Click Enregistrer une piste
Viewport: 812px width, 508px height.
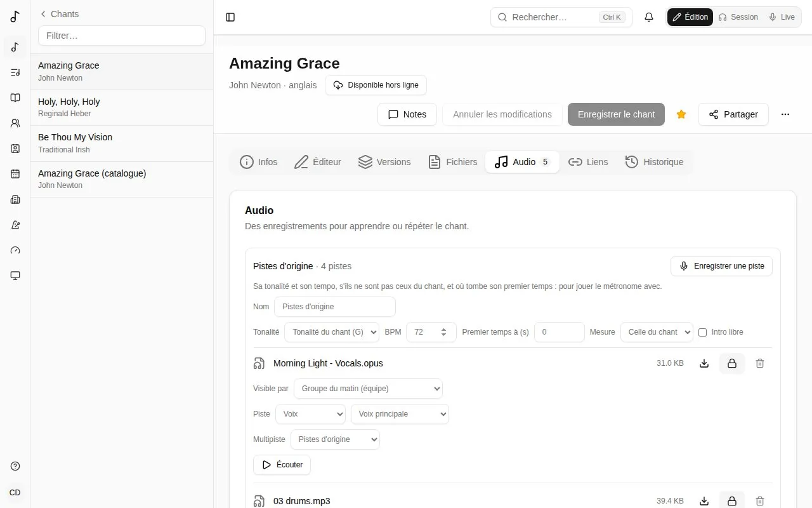(x=721, y=266)
